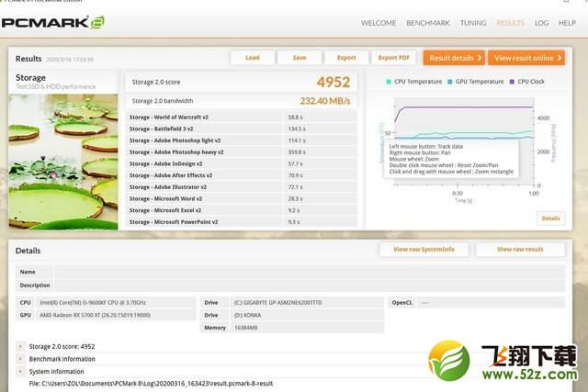588x392 pixels.
Task: Expand Benchmark information section
Action: [x=20, y=359]
